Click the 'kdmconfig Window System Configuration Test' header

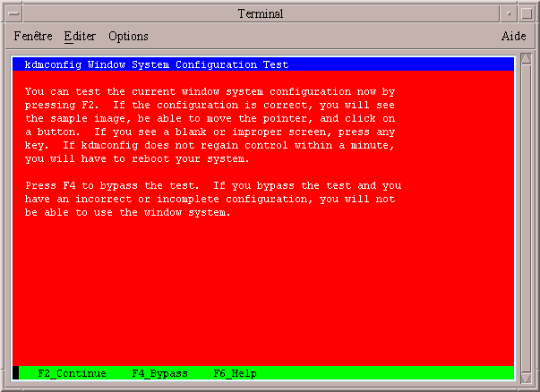point(157,64)
